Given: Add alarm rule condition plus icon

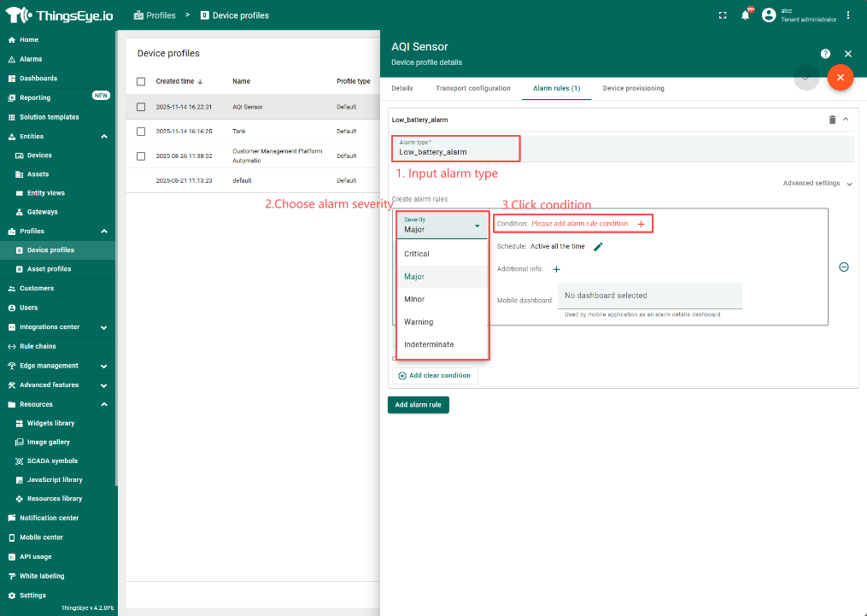Looking at the screenshot, I should coord(641,224).
